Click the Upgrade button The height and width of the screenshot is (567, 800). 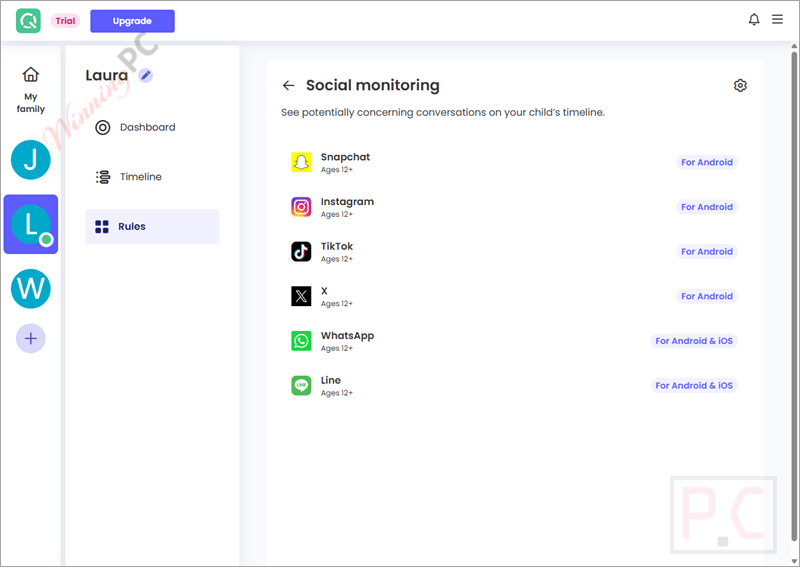(132, 21)
